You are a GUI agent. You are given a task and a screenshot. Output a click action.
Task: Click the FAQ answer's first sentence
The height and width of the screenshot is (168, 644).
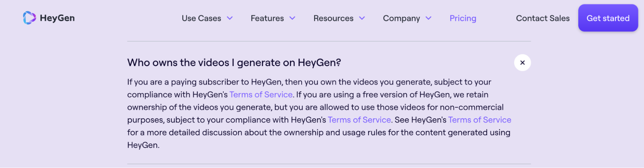(309, 82)
